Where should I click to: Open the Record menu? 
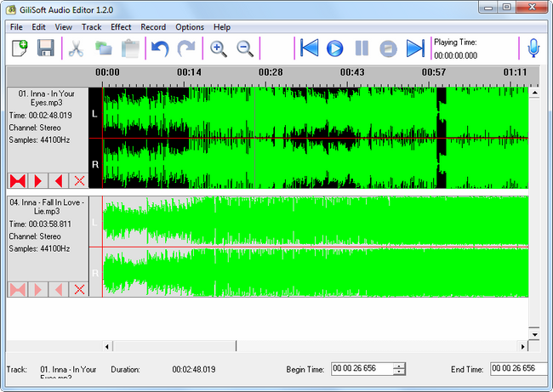click(x=153, y=27)
